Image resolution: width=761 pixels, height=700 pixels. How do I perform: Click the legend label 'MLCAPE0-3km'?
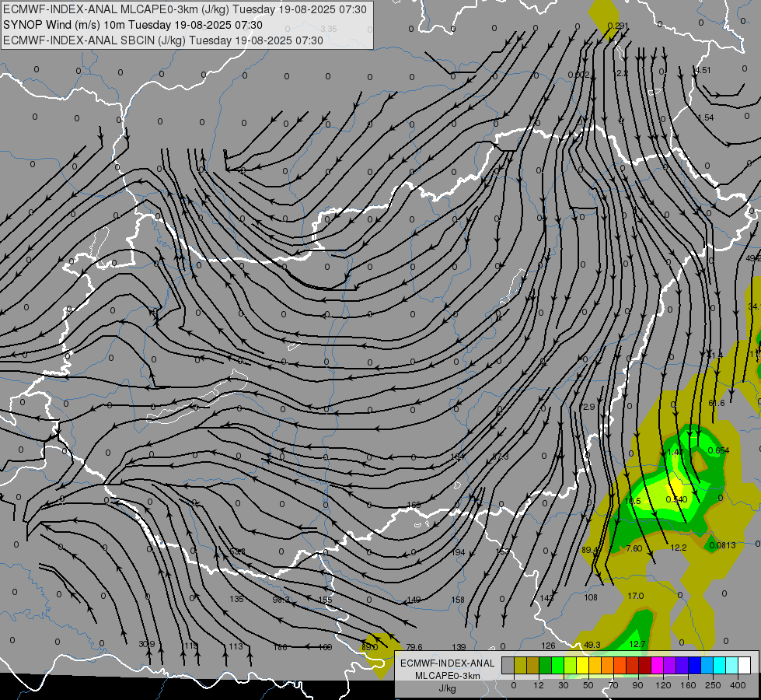(448, 676)
